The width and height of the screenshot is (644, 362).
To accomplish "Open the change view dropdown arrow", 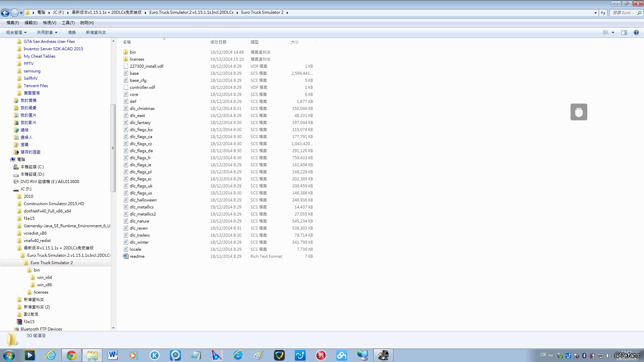I will (613, 33).
